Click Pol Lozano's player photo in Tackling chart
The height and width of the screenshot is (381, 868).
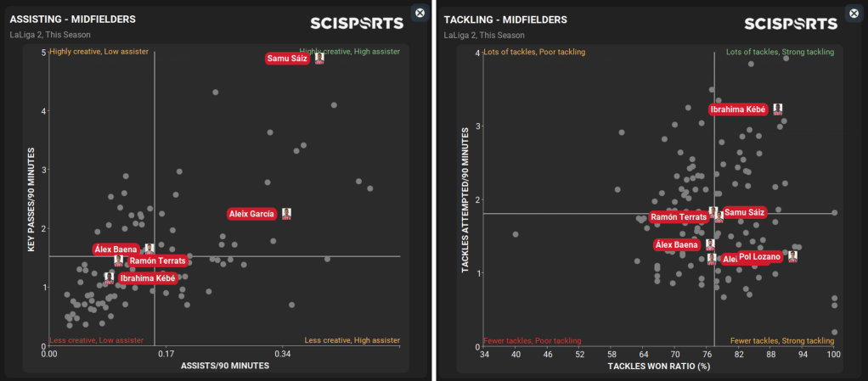792,255
